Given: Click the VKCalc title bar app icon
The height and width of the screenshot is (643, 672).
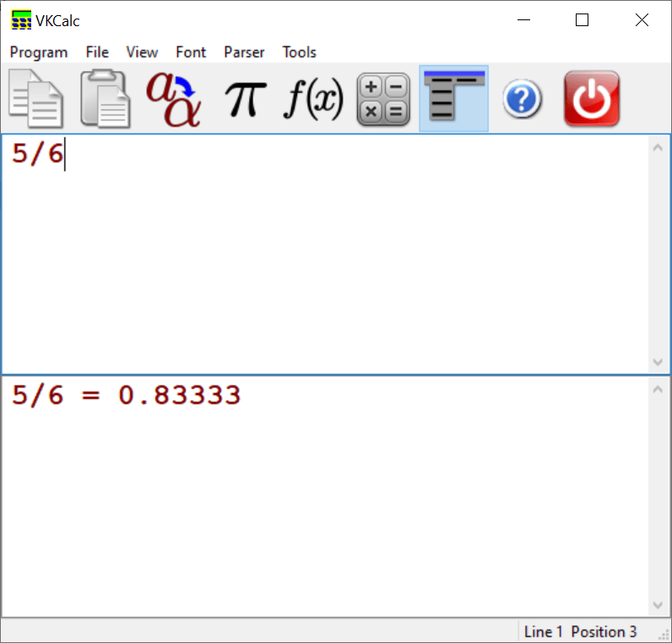Looking at the screenshot, I should click(x=21, y=20).
